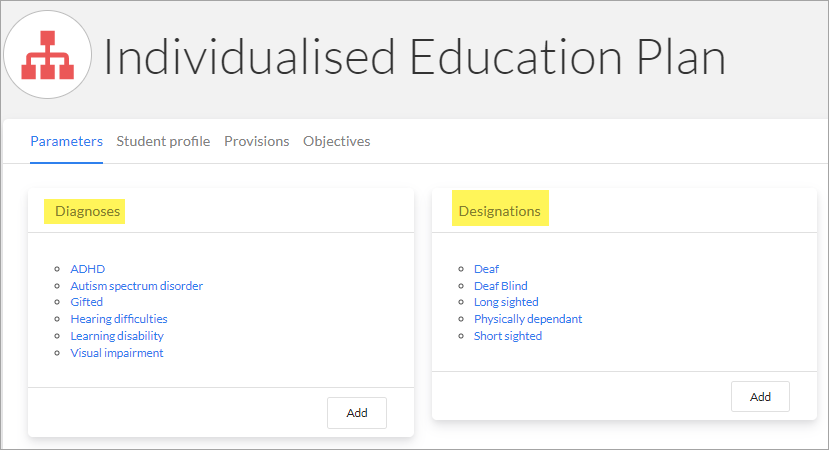Select Physically dependant designation
Viewport: 829px width, 450px height.
[528, 319]
